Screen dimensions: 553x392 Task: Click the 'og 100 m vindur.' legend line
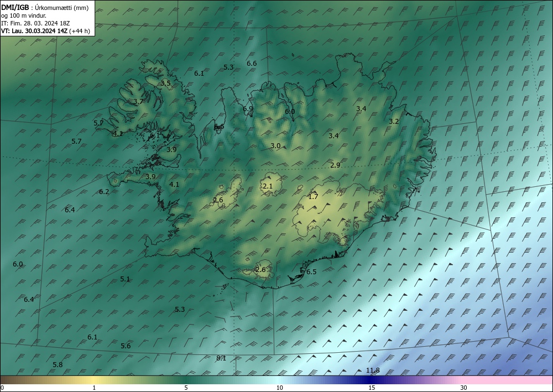24,15
